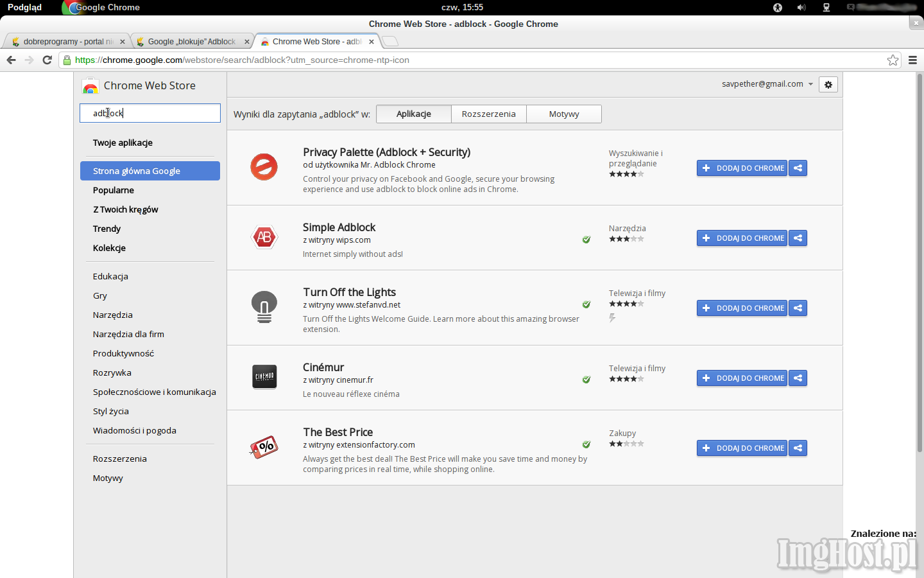This screenshot has height=578, width=924.
Task: Switch to the Motywy results tab
Action: click(x=564, y=114)
